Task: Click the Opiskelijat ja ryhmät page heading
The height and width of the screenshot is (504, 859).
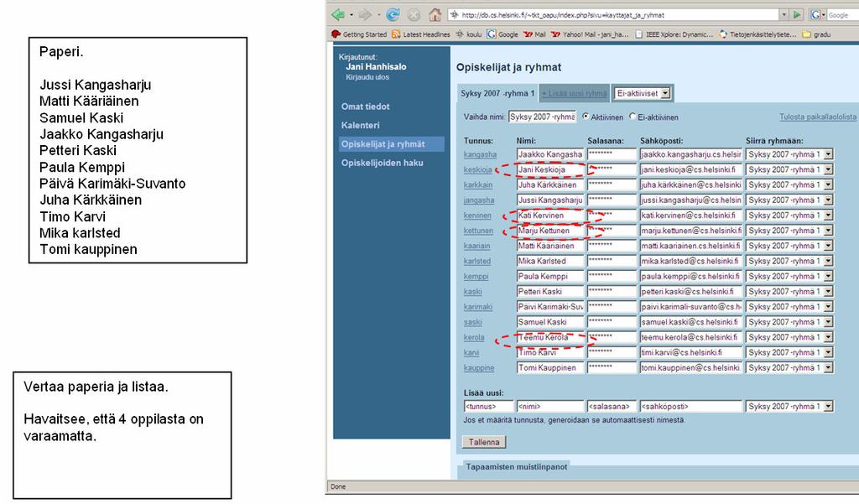Action: pos(509,67)
